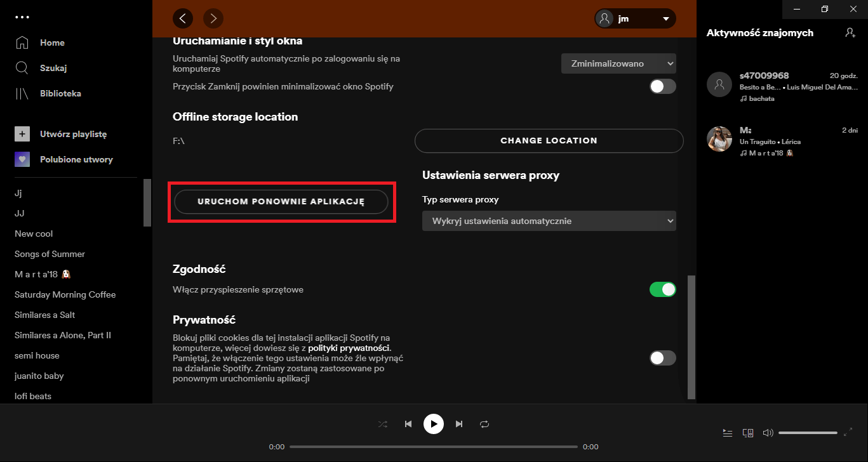868x462 pixels.
Task: Click the settings page scrollbar thumb
Action: [x=692, y=337]
